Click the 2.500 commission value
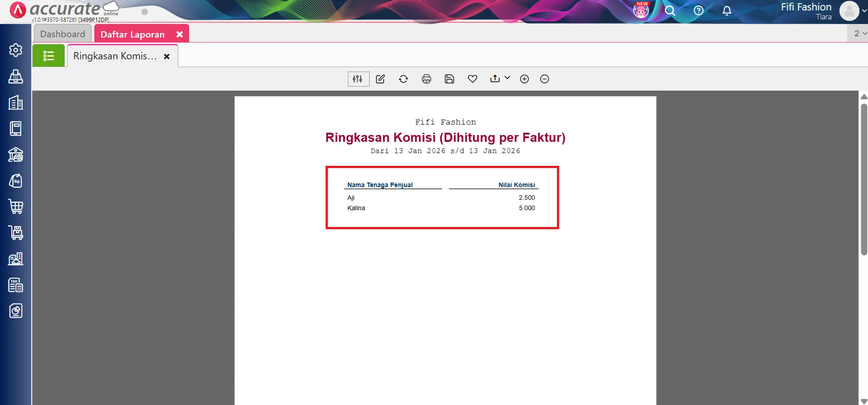Image resolution: width=868 pixels, height=405 pixels. point(527,198)
